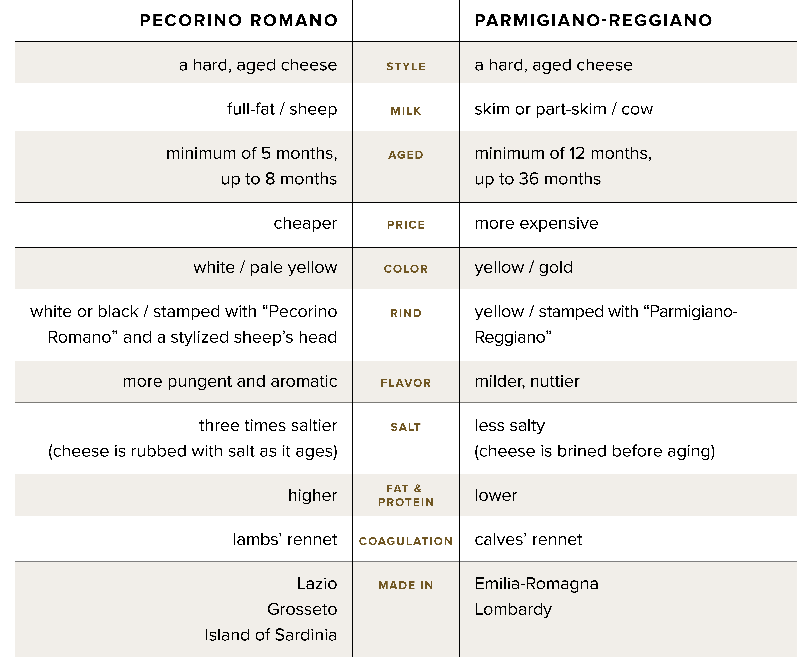Click the SALT category label
Screen dimensions: 812x657
pyautogui.click(x=406, y=427)
